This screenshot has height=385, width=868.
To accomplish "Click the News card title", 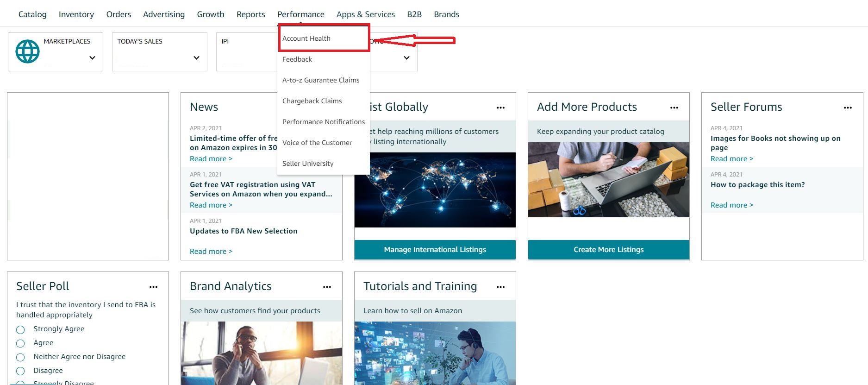I will [x=204, y=107].
